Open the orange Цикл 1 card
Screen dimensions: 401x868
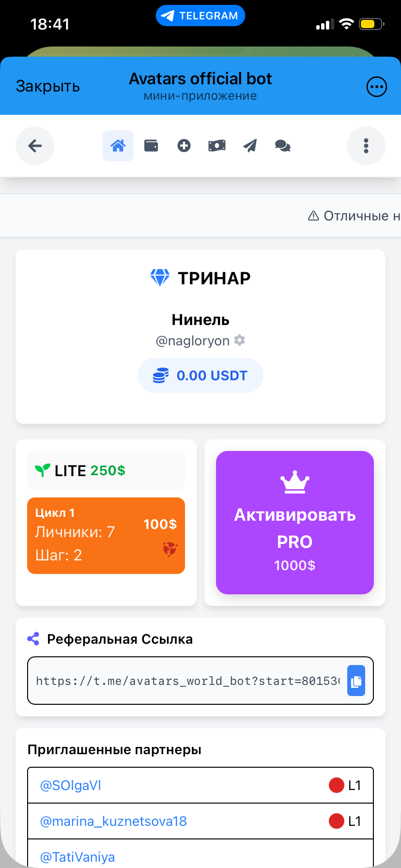[x=106, y=536]
